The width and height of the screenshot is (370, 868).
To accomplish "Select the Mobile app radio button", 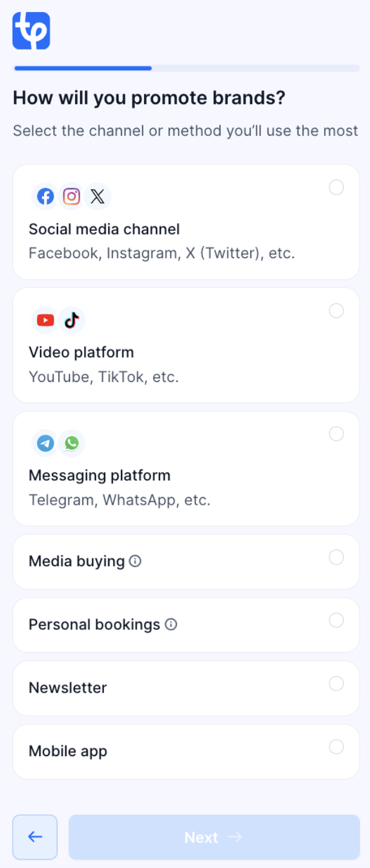I will point(336,747).
